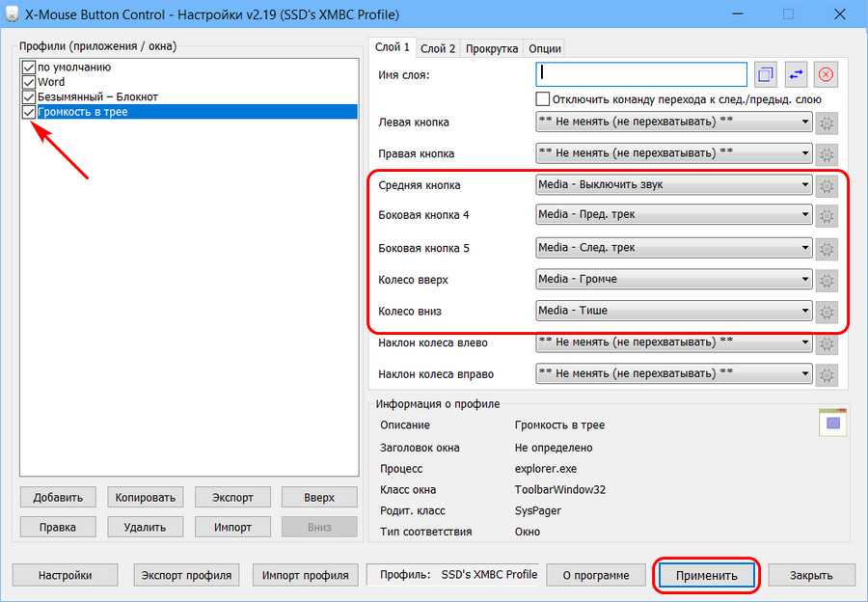Open gear settings for Боковая кнопка 4
The height and width of the screenshot is (602, 868).
point(827,216)
